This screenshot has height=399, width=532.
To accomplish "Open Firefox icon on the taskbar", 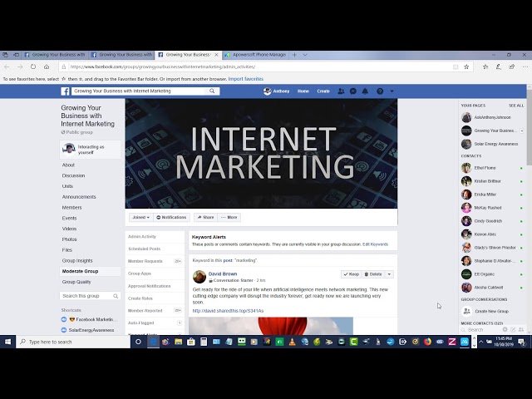I will (427, 342).
